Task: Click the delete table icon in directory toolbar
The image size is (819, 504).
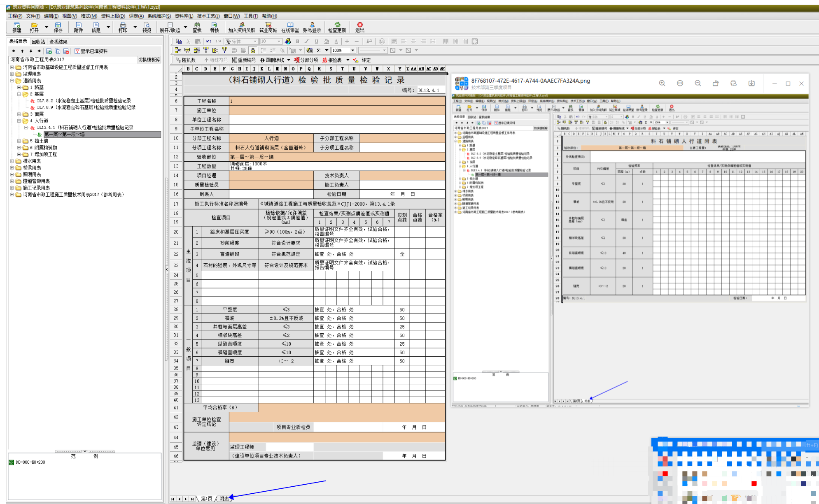Action: pyautogui.click(x=66, y=51)
